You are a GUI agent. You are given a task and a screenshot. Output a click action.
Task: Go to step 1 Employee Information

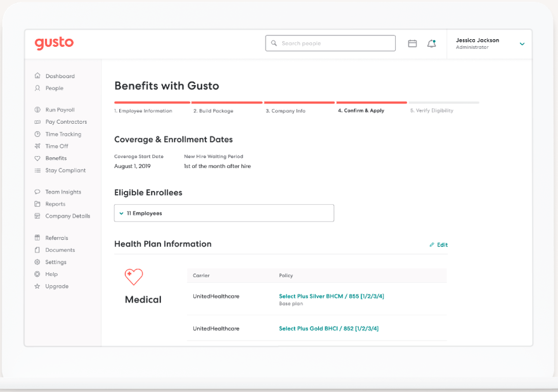tap(143, 111)
